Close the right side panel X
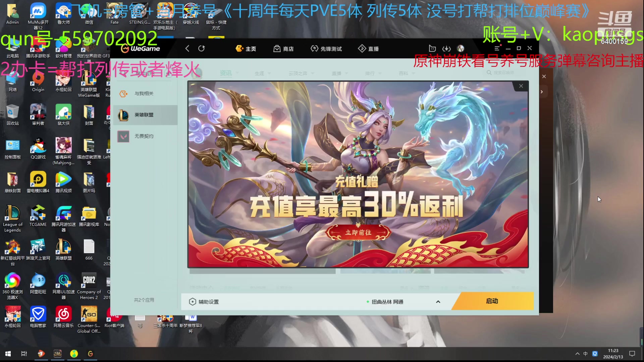 [544, 76]
